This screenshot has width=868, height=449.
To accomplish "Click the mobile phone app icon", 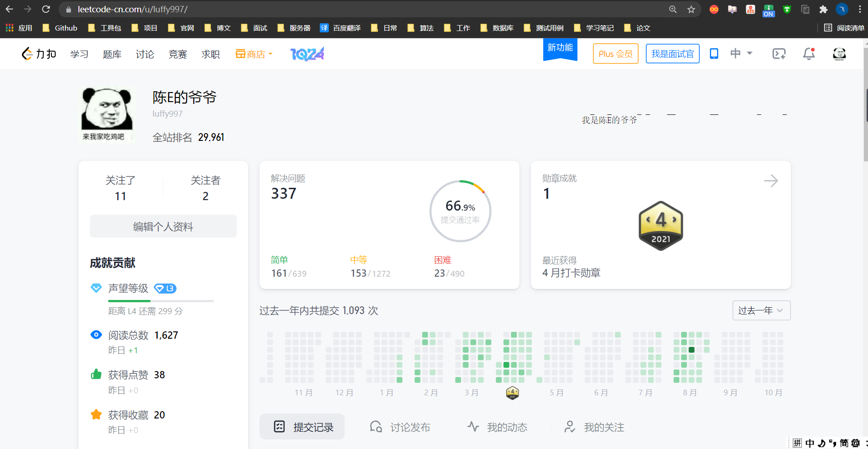I will (x=714, y=54).
